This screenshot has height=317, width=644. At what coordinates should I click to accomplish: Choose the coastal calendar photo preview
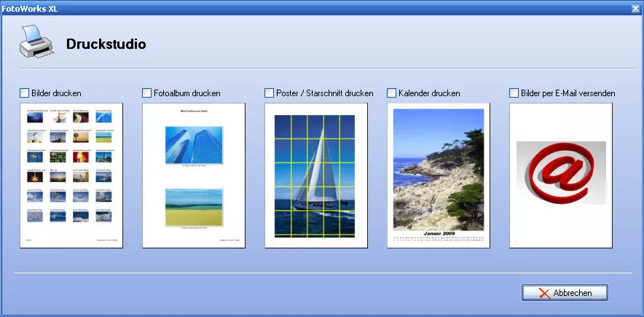(x=438, y=169)
